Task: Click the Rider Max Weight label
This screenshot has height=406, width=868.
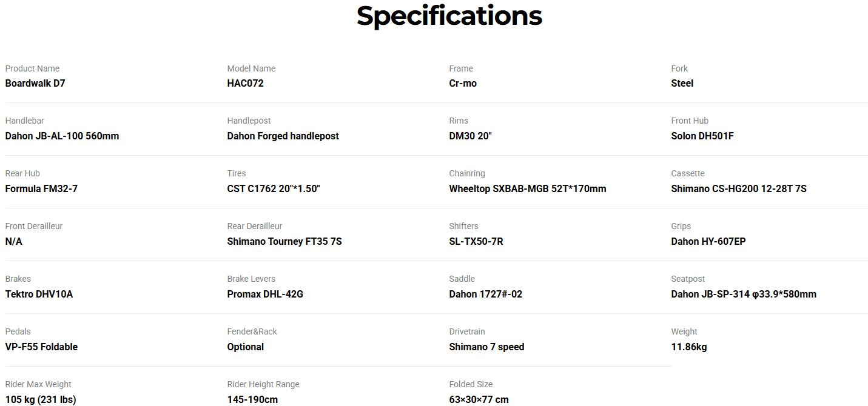Action: click(38, 384)
